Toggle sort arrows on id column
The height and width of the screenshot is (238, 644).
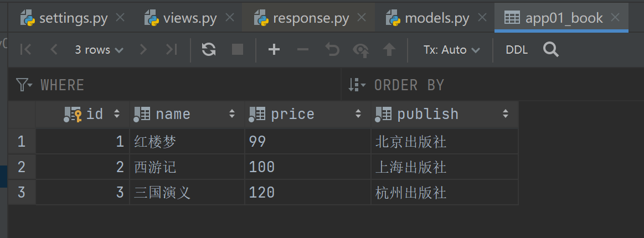pyautogui.click(x=117, y=114)
